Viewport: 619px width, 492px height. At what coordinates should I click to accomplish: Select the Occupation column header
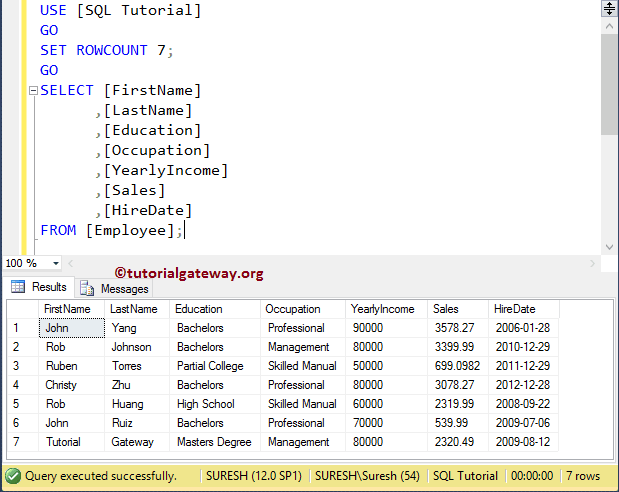(x=303, y=309)
